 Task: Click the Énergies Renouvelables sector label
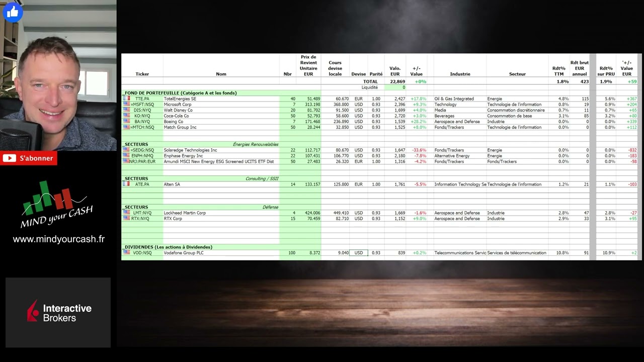[256, 144]
